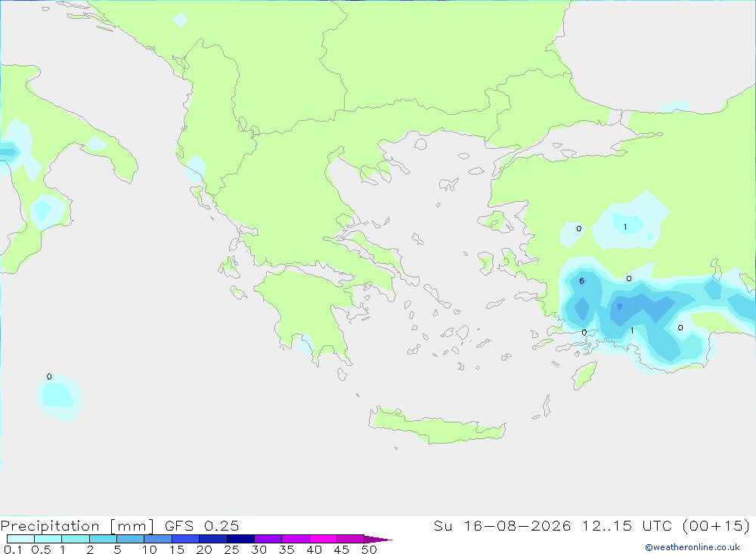The height and width of the screenshot is (554, 756).
Task: Click the 30–35 mm violet legend swatch
Action: 268,539
